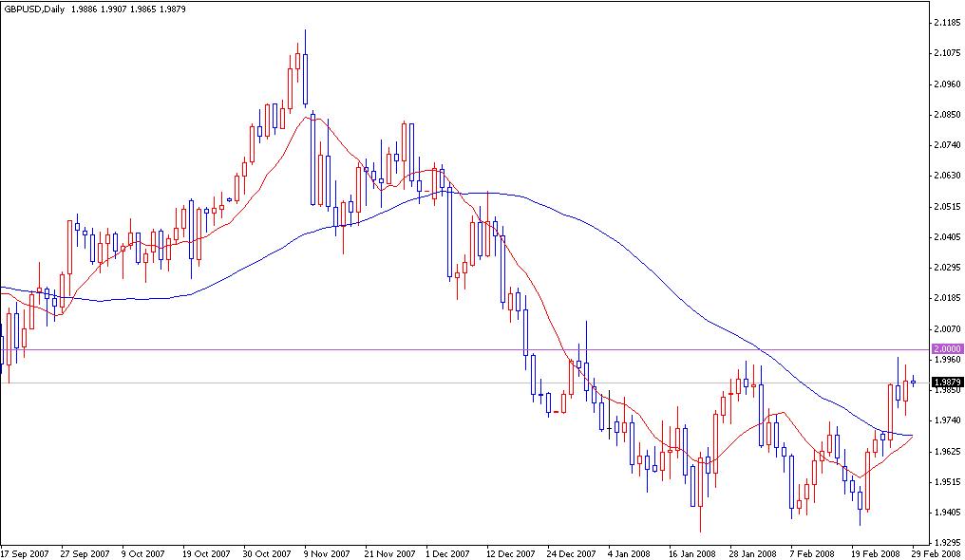The width and height of the screenshot is (965, 560).
Task: Click the 2.0405 price axis value
Action: (x=947, y=236)
